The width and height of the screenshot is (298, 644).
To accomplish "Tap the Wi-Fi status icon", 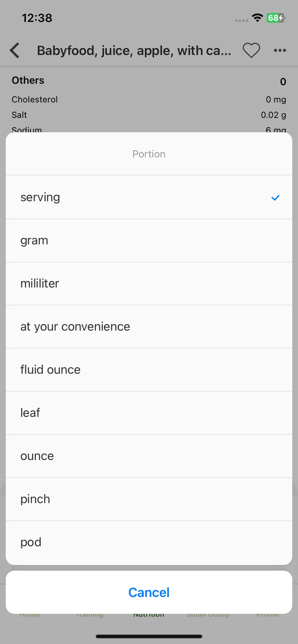I will coord(257,18).
